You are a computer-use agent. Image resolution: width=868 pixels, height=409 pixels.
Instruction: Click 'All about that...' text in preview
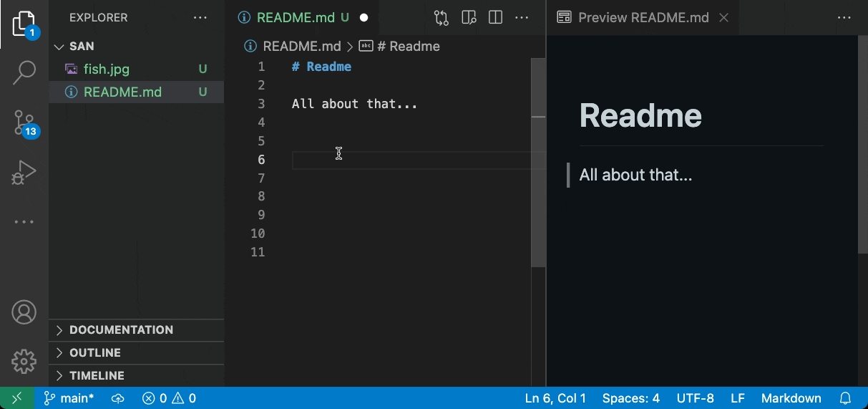coord(635,175)
